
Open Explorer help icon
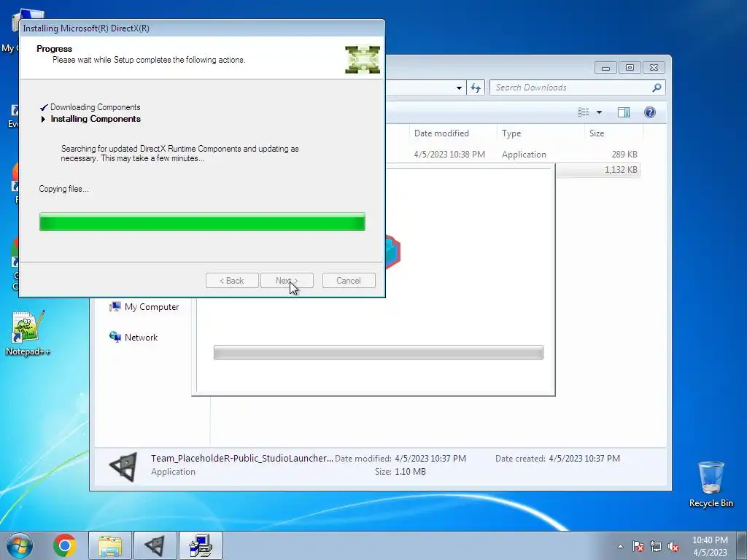(650, 112)
